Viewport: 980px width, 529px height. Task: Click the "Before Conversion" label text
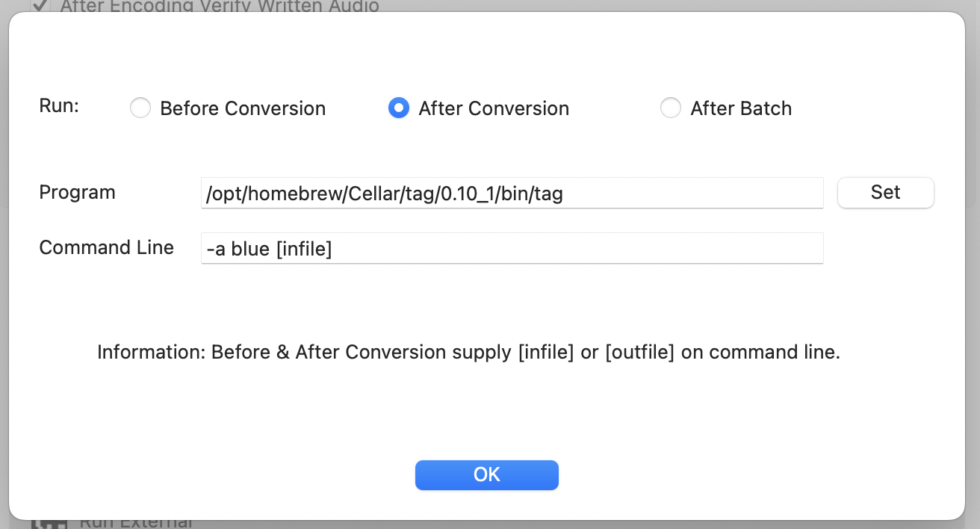point(243,108)
